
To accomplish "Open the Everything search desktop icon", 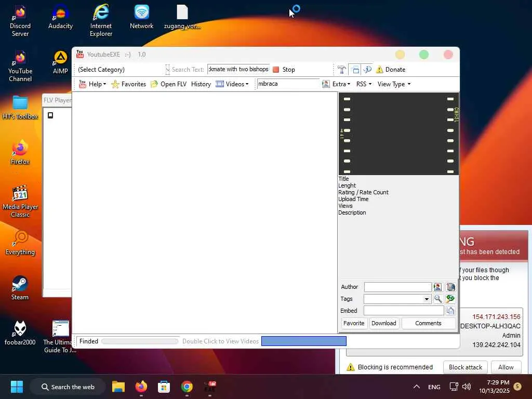I will click(20, 243).
